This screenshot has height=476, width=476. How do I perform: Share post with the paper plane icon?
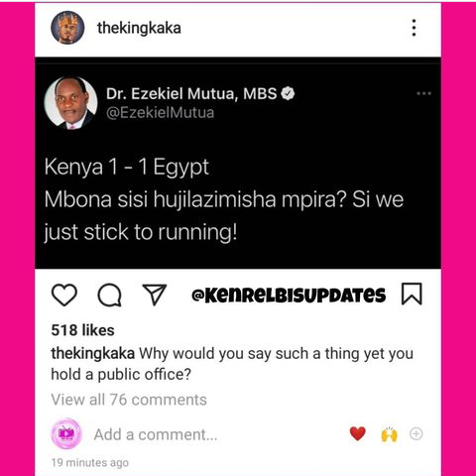(x=155, y=295)
